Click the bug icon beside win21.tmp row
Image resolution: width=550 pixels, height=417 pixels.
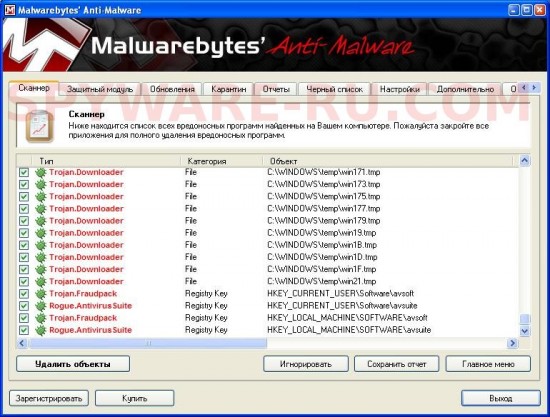coord(41,282)
